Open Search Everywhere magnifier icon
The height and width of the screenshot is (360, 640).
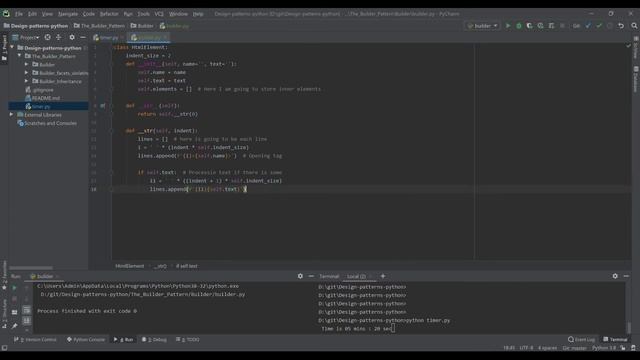[x=634, y=26]
